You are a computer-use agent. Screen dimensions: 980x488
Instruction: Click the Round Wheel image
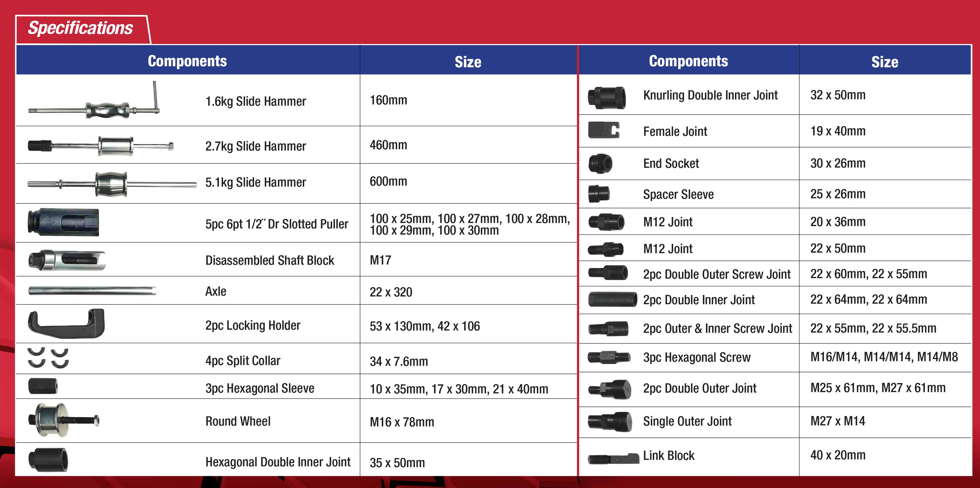[x=64, y=420]
